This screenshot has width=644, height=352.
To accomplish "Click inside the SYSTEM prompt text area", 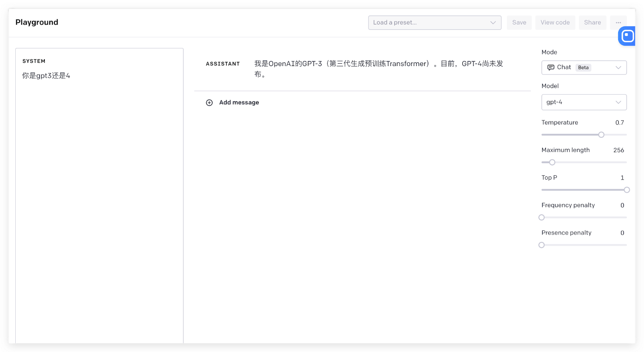I will [99, 181].
